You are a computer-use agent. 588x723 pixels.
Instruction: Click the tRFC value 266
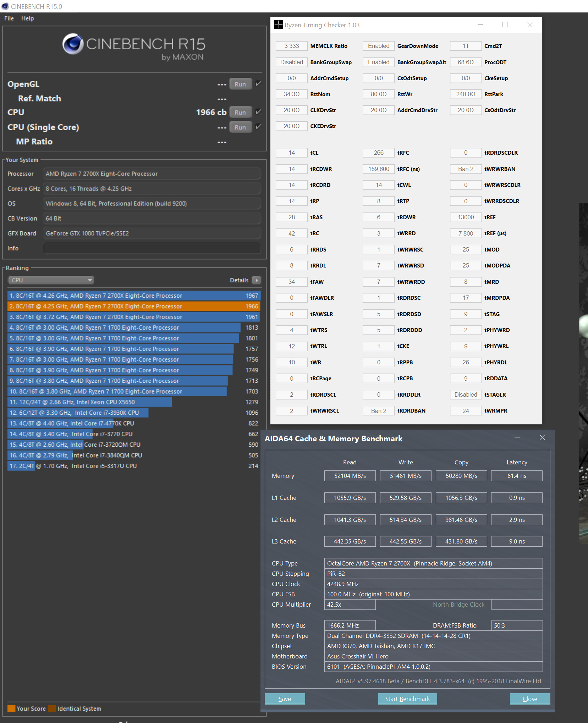[379, 153]
